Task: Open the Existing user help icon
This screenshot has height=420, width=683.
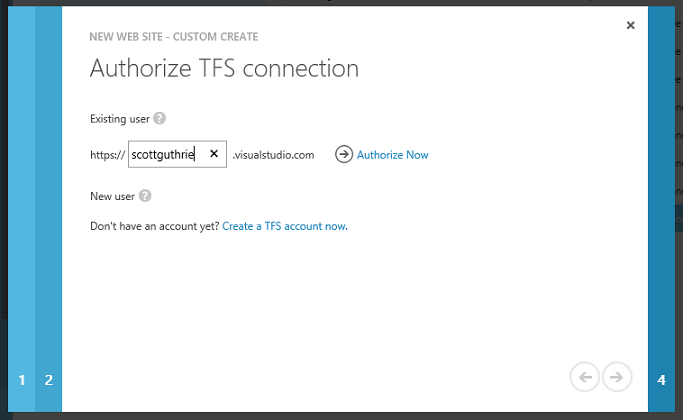Action: tap(159, 118)
